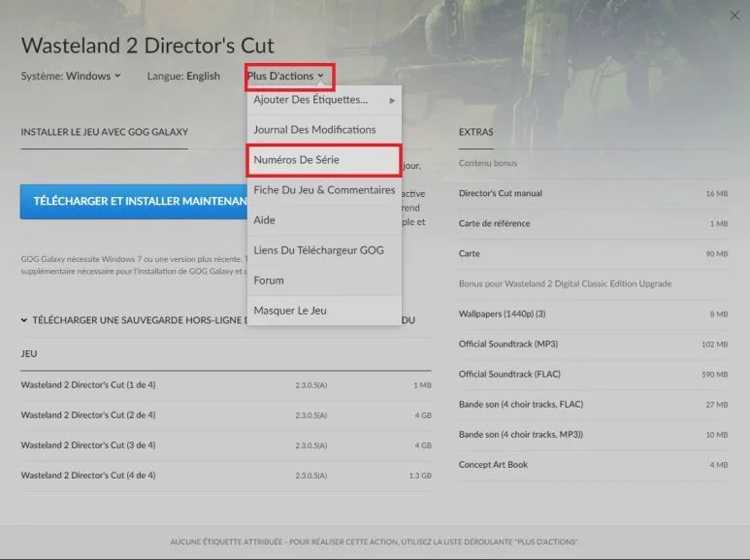750x560 pixels.
Task: Select Journal Des Modifications menu entry
Action: 314,130
